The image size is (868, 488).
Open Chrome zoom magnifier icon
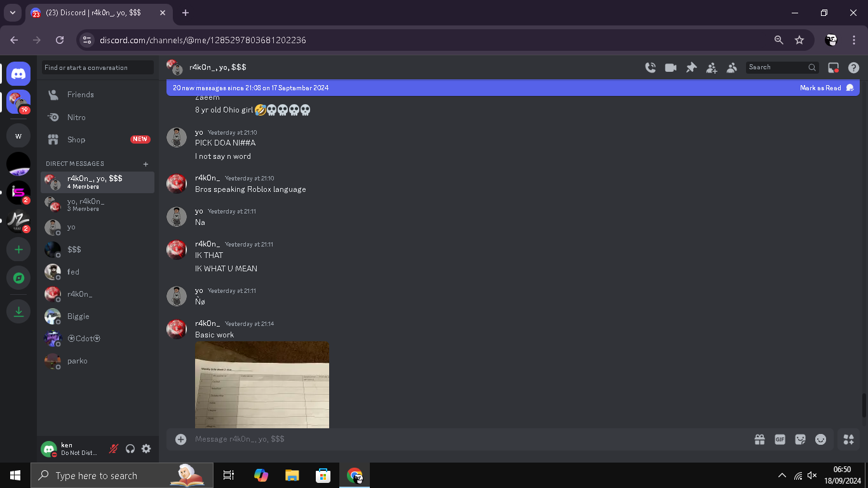coord(779,40)
